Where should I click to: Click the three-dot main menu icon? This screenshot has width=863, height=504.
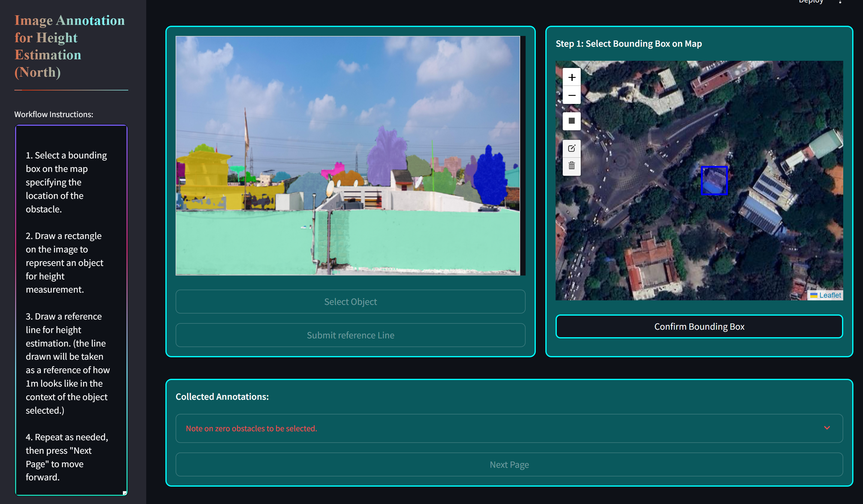(840, 2)
